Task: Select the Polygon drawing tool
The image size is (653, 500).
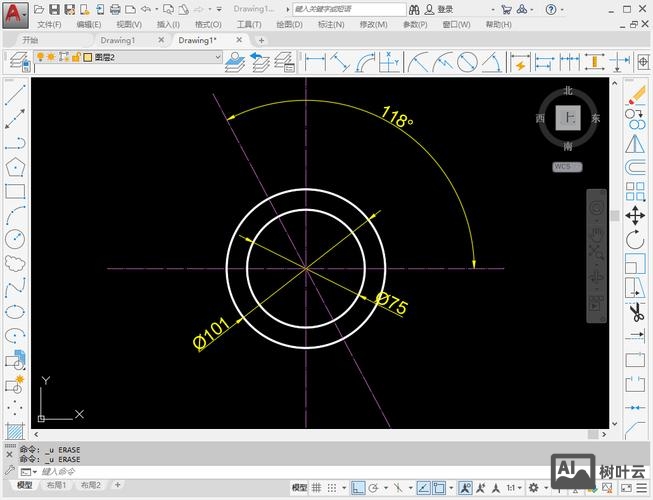Action: [14, 167]
